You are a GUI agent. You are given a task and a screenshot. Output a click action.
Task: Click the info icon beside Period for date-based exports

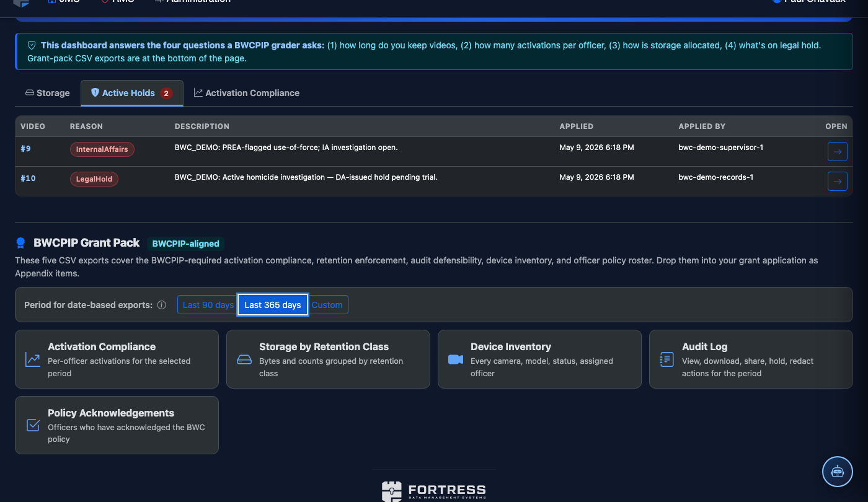coord(162,305)
